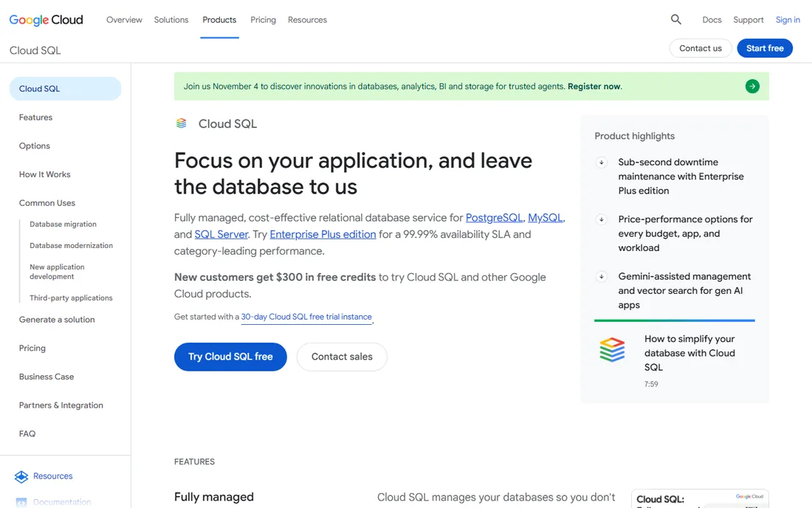Open Third-party applications sidebar item
The height and width of the screenshot is (508, 812).
pos(71,298)
